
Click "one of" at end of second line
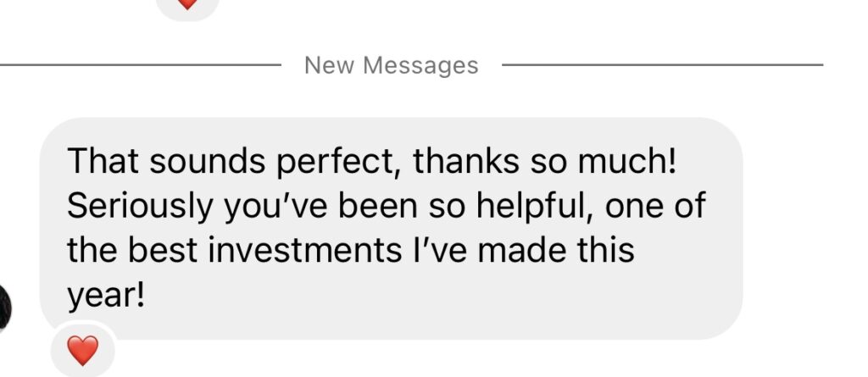(x=662, y=207)
